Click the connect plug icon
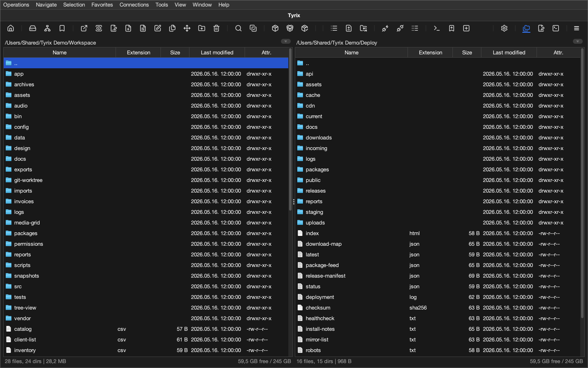The image size is (588, 368). click(385, 28)
